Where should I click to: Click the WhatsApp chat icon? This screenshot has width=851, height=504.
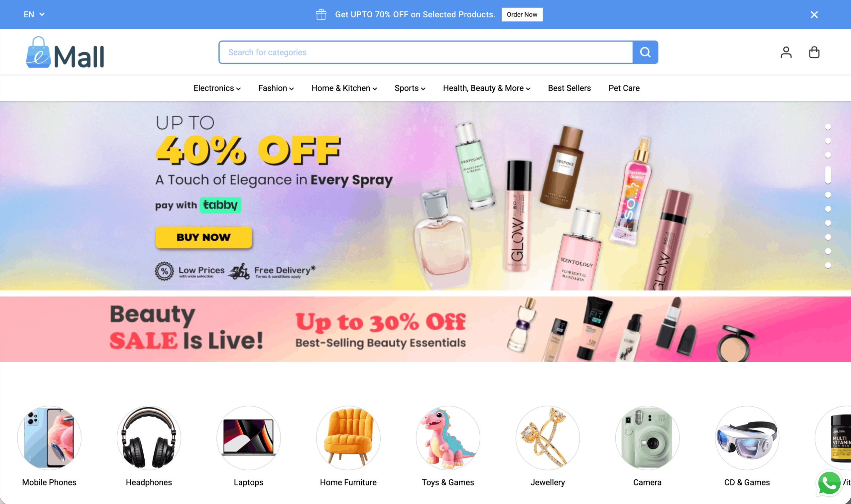829,483
